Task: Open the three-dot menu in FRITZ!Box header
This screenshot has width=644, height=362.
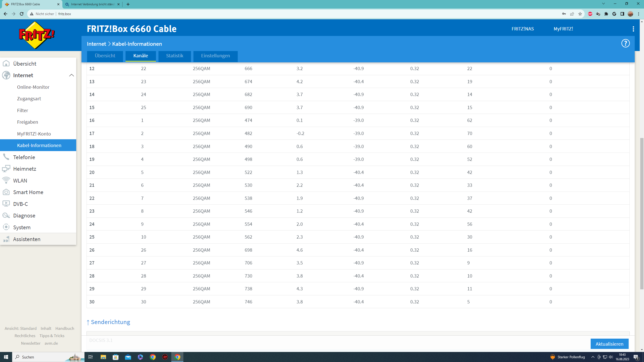Action: tap(633, 29)
